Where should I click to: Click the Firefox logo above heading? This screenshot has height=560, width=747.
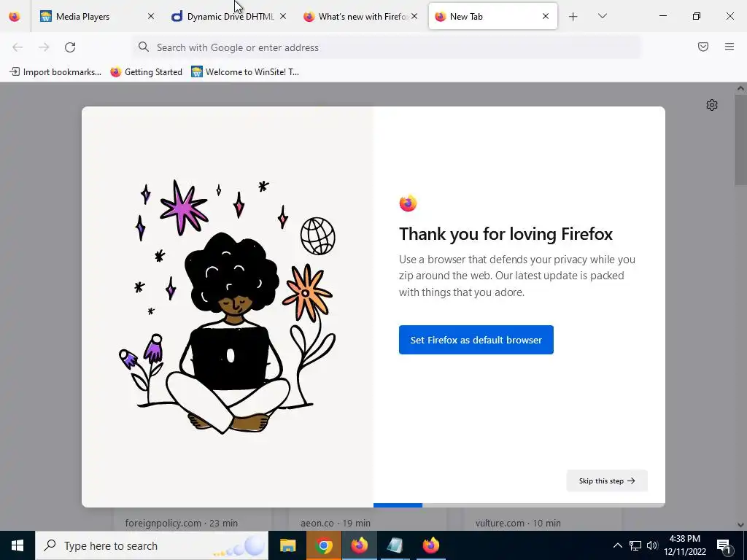(x=408, y=203)
